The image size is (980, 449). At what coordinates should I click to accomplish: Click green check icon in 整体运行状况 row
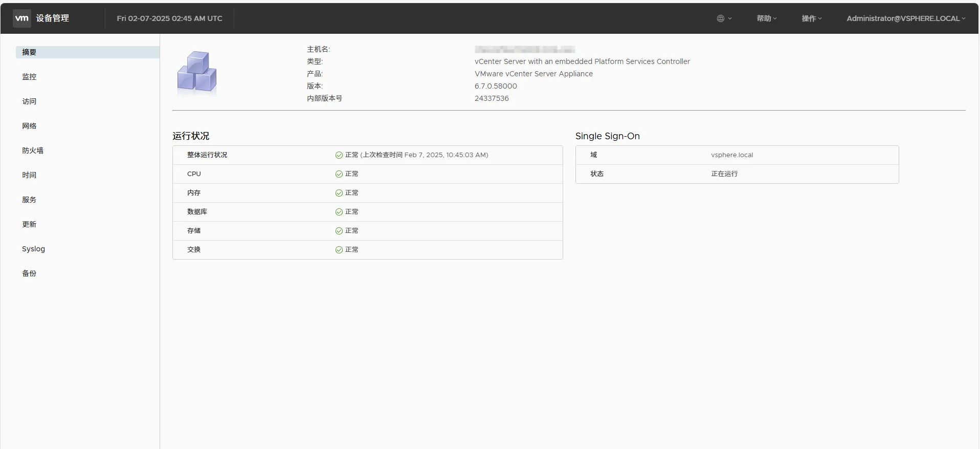coord(339,155)
